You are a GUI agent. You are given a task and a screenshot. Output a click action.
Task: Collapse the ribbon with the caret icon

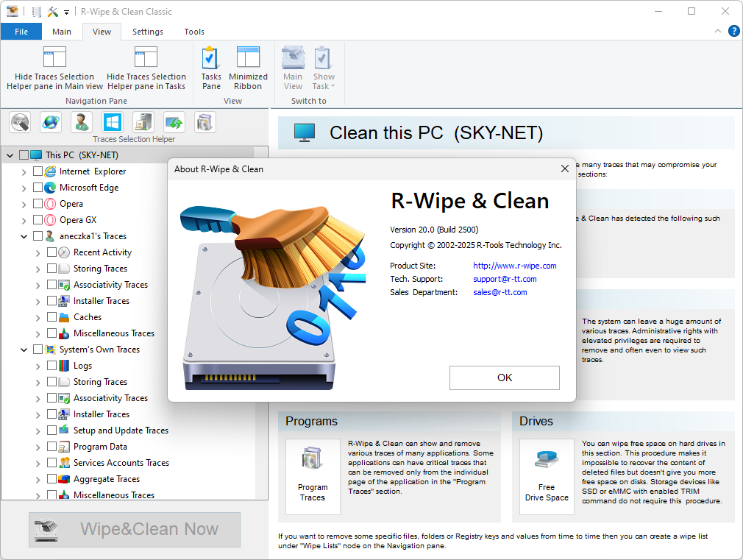pos(718,32)
